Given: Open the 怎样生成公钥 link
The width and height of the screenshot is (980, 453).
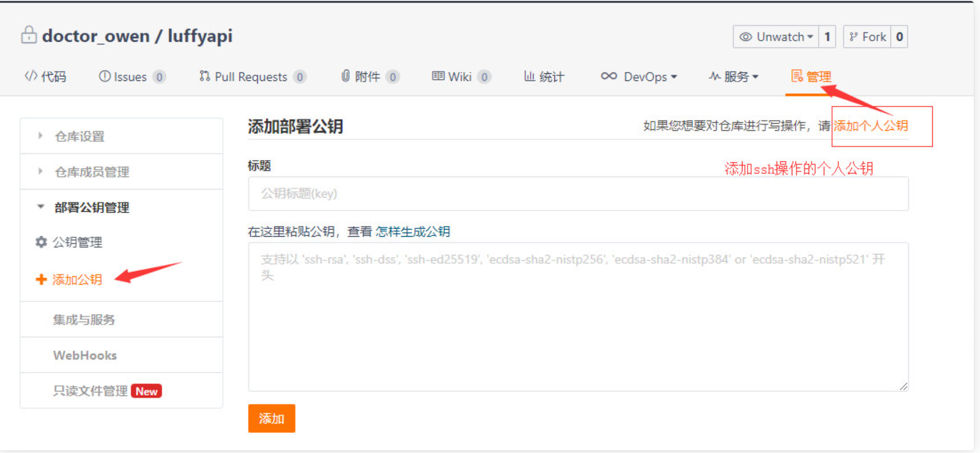Looking at the screenshot, I should tap(412, 232).
